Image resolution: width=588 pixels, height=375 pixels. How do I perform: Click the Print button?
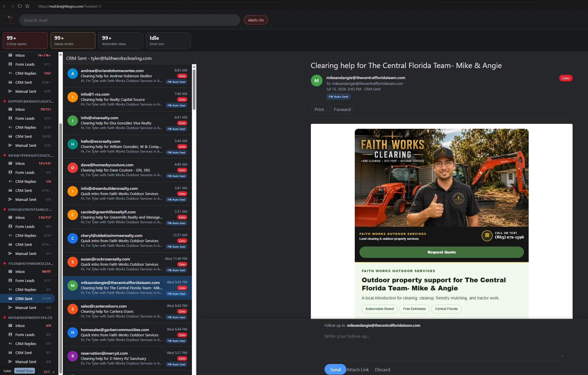point(319,109)
